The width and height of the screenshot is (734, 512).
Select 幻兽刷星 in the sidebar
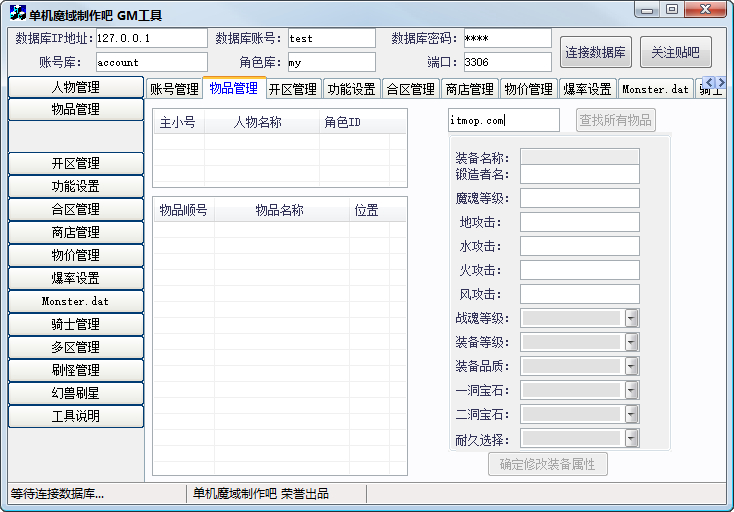[x=76, y=393]
